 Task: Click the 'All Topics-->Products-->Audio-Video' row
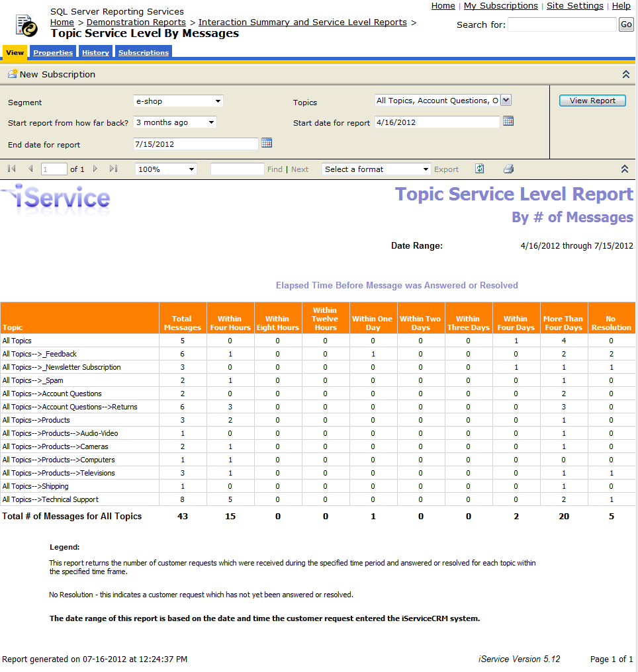(318, 433)
